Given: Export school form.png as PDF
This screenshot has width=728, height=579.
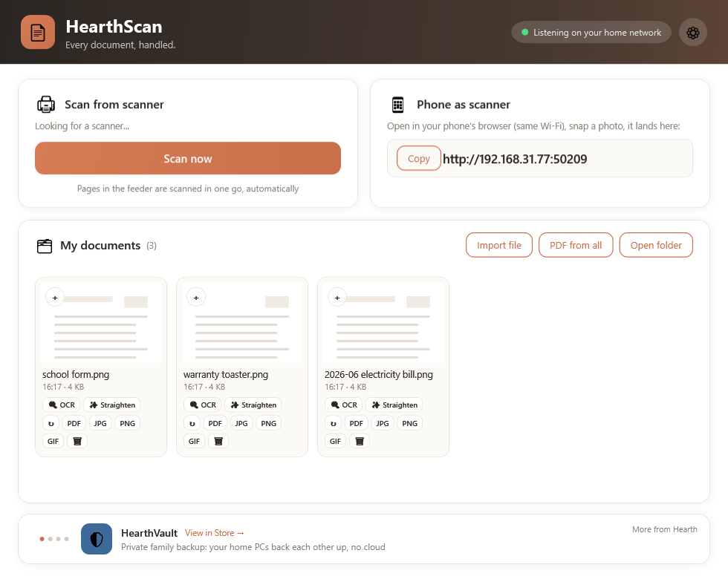Looking at the screenshot, I should point(74,424).
